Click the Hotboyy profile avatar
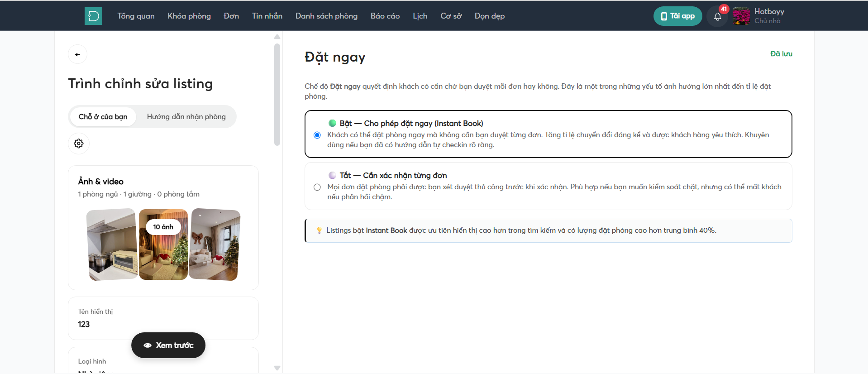Image resolution: width=868 pixels, height=374 pixels. tap(741, 16)
